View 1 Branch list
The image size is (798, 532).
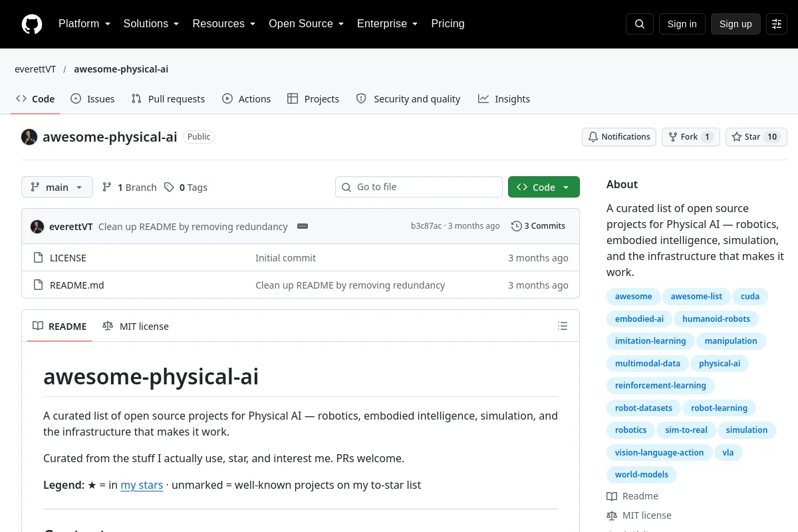pyautogui.click(x=130, y=188)
